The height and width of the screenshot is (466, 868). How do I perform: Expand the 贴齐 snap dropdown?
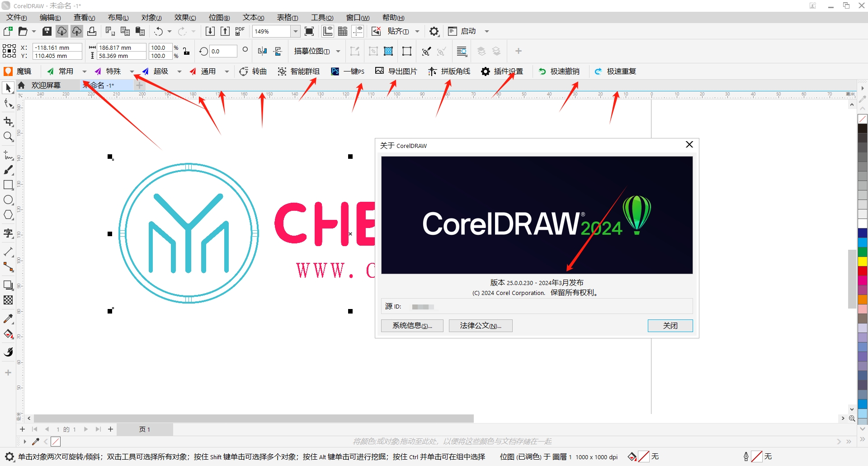[417, 31]
